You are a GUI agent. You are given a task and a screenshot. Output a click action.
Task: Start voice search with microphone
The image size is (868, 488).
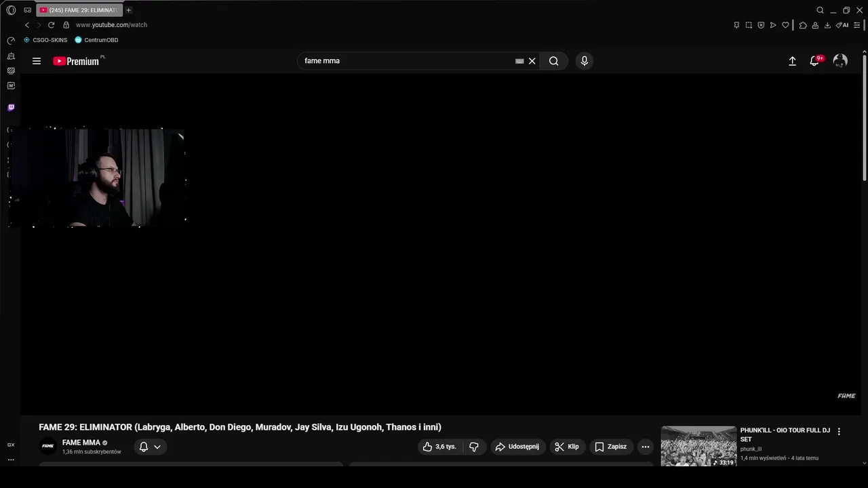[585, 61]
